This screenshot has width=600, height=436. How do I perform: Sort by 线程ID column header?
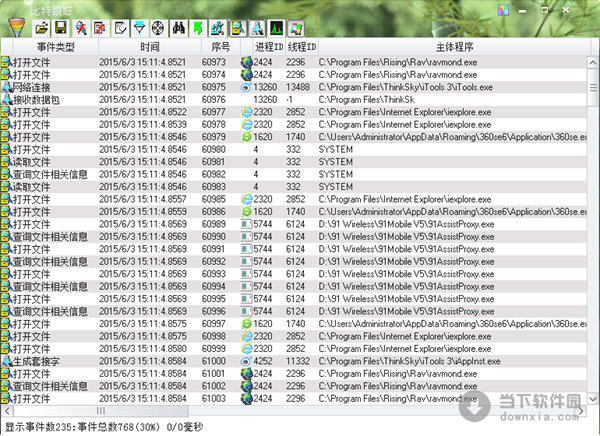click(x=302, y=47)
